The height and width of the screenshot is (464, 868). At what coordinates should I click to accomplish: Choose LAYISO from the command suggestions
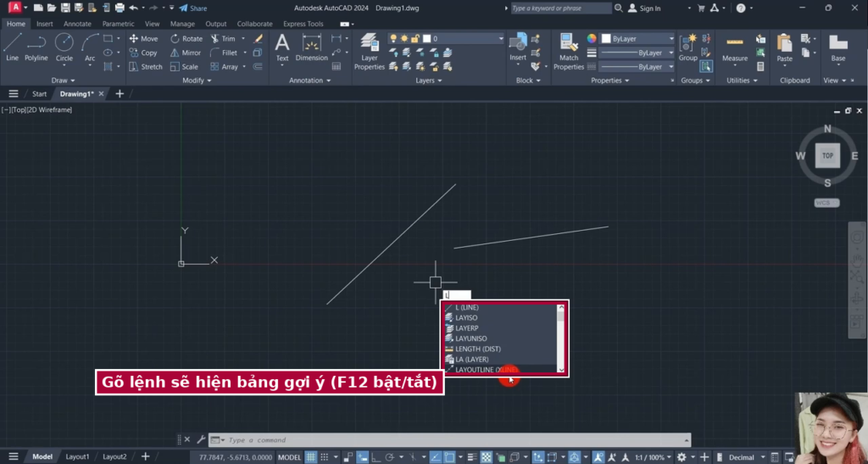tap(500, 318)
